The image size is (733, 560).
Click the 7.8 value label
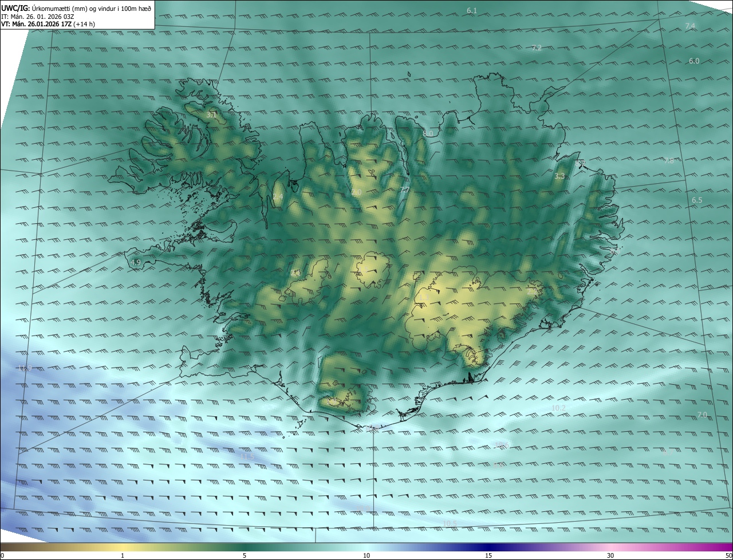669,161
